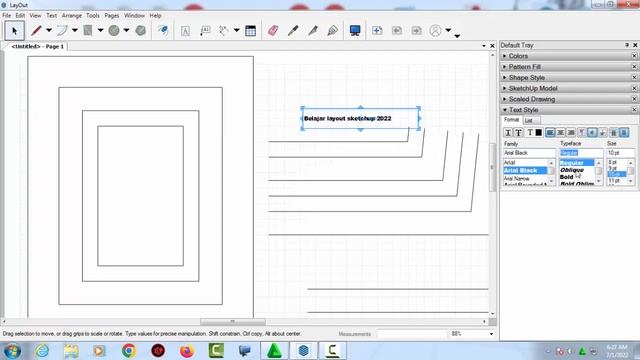This screenshot has width=640, height=360.
Task: Switch to the Format tab
Action: (511, 120)
